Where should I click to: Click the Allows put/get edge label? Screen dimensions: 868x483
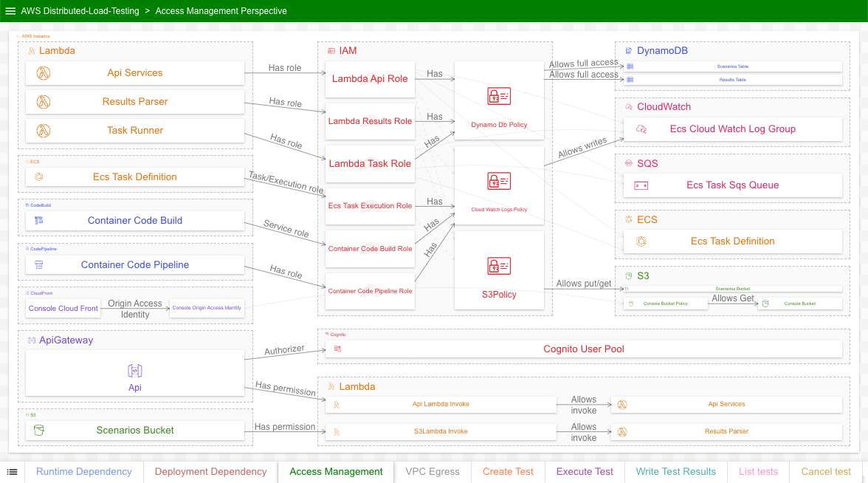(x=583, y=284)
